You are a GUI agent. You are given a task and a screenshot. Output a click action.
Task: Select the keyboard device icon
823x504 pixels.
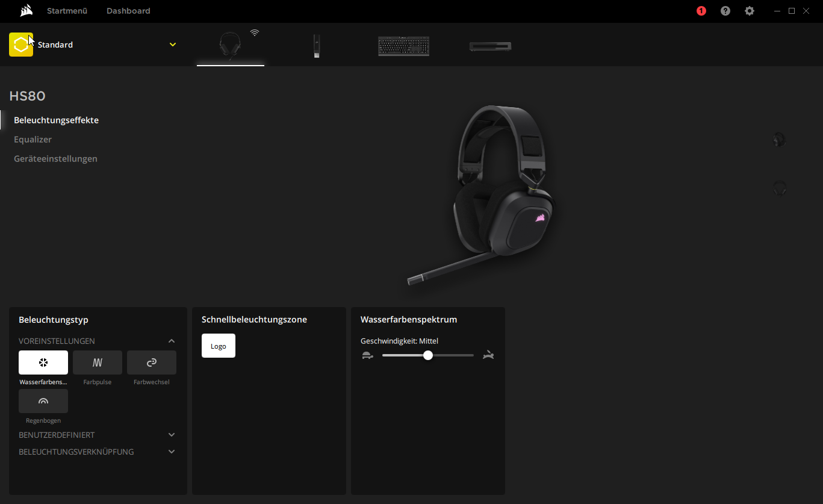[x=403, y=46]
